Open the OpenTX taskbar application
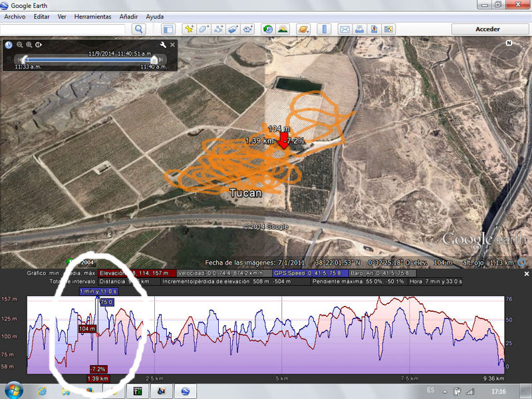 [138, 391]
